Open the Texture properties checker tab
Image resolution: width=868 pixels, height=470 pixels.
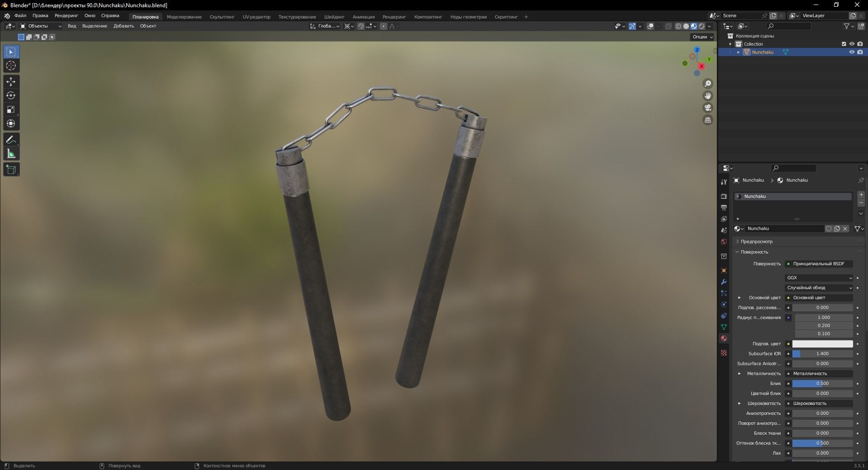point(724,352)
